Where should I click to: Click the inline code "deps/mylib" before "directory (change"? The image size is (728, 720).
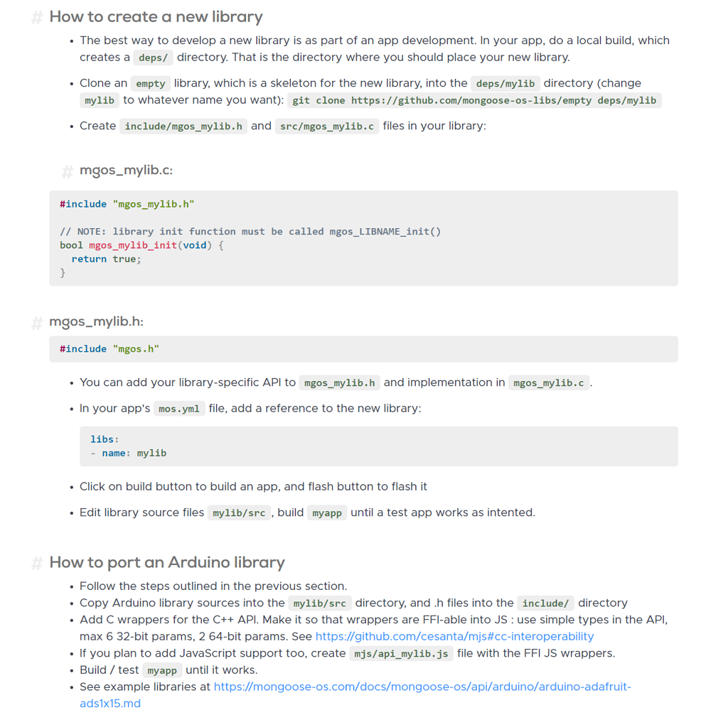pos(505,84)
